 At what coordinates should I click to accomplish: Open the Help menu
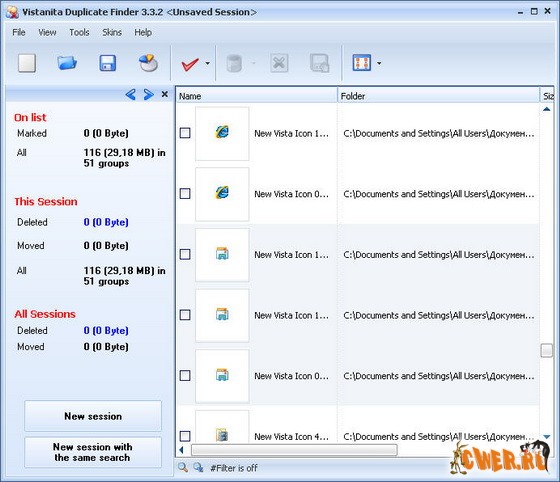143,32
